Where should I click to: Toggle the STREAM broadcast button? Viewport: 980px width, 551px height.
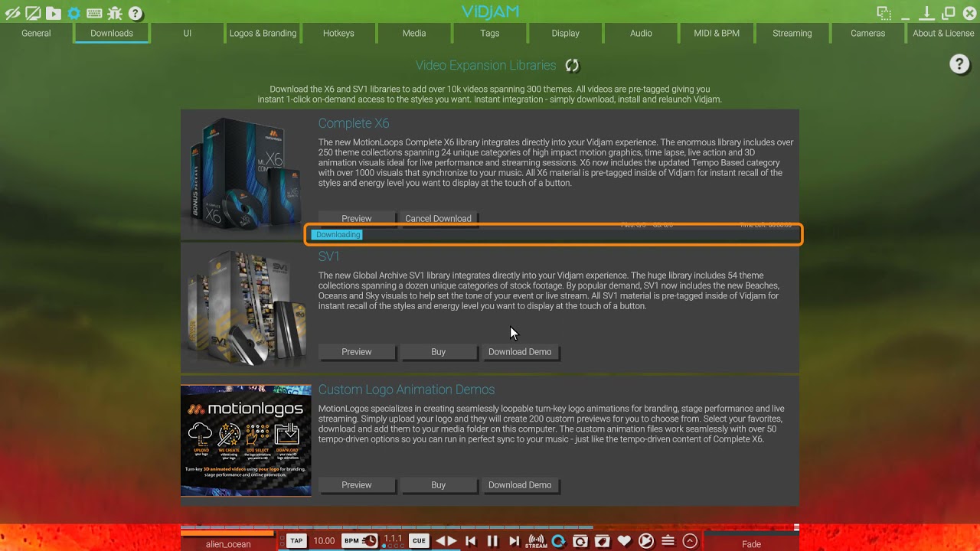536,541
